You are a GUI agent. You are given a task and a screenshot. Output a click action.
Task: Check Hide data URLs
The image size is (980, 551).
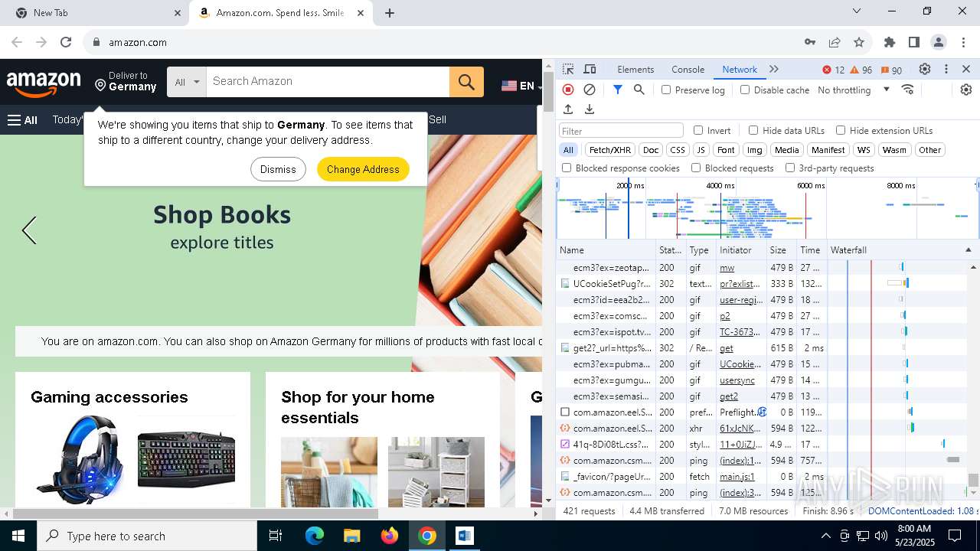tap(753, 130)
